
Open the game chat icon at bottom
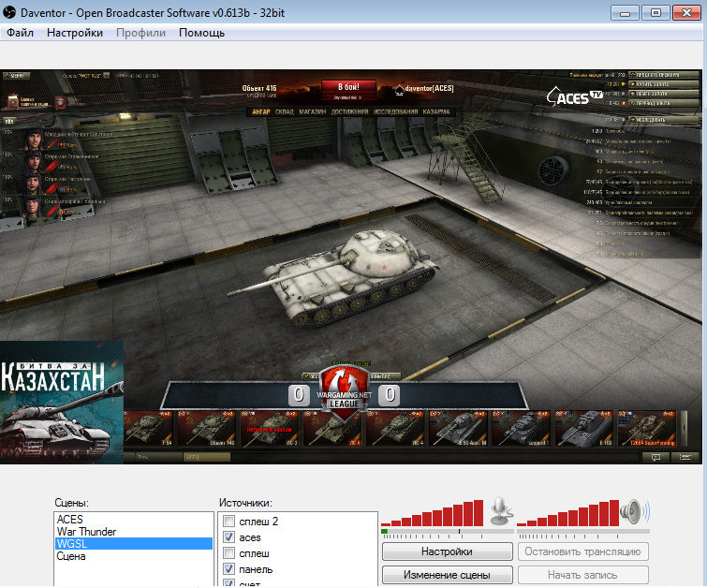(x=656, y=457)
